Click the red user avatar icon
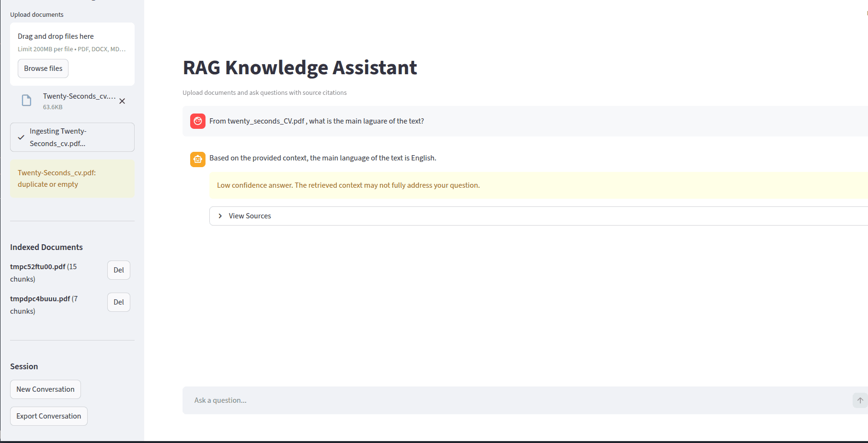Screen dimensions: 868x443 click(x=197, y=121)
